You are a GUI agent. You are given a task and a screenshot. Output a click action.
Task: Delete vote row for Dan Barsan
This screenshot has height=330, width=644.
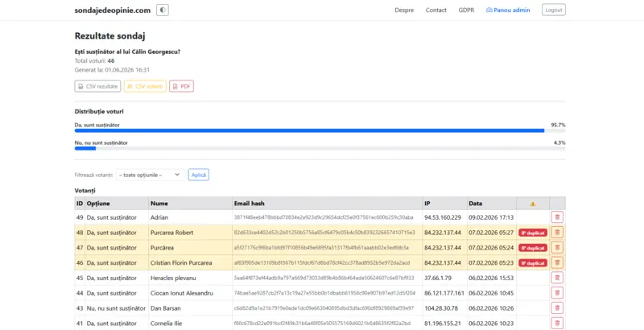(557, 308)
